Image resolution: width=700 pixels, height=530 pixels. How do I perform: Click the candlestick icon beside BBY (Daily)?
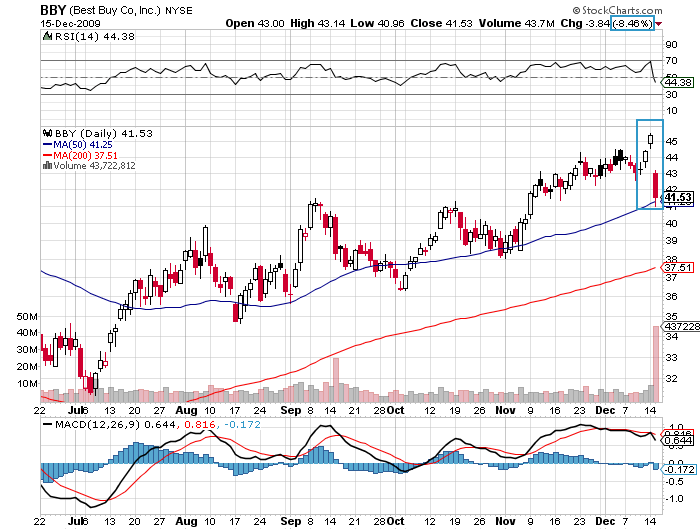click(x=47, y=133)
